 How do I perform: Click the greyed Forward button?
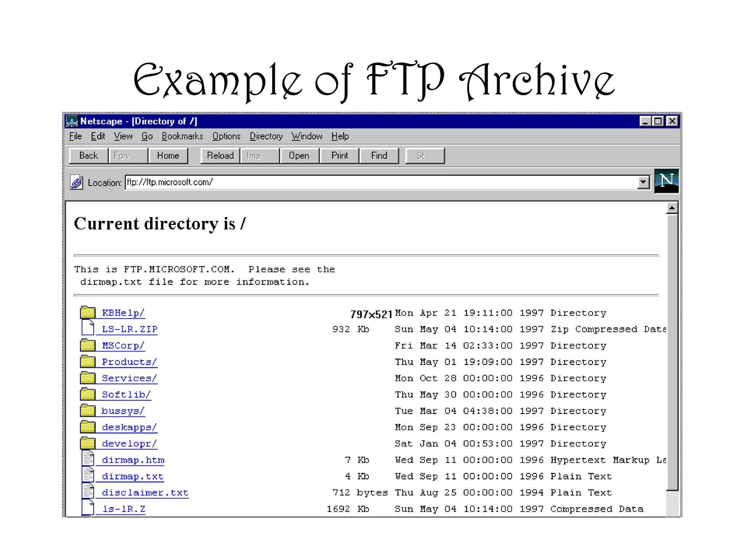coord(128,156)
